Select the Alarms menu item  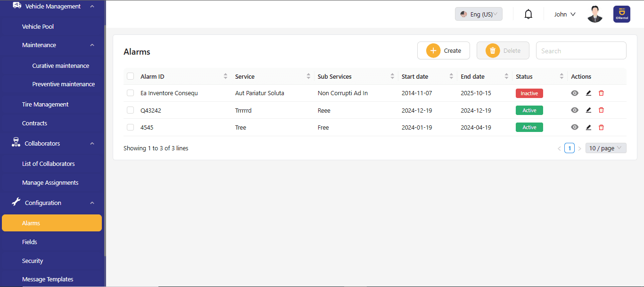pos(52,223)
